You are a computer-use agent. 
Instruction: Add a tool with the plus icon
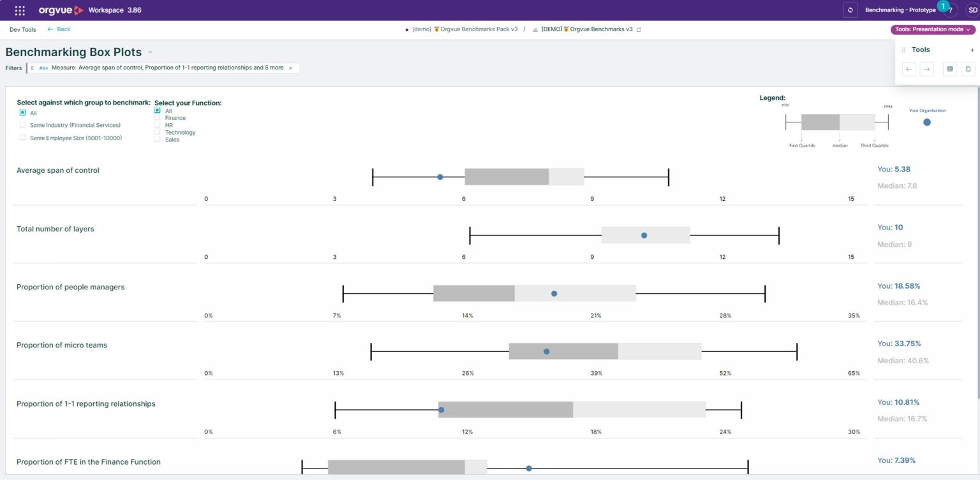coord(972,50)
